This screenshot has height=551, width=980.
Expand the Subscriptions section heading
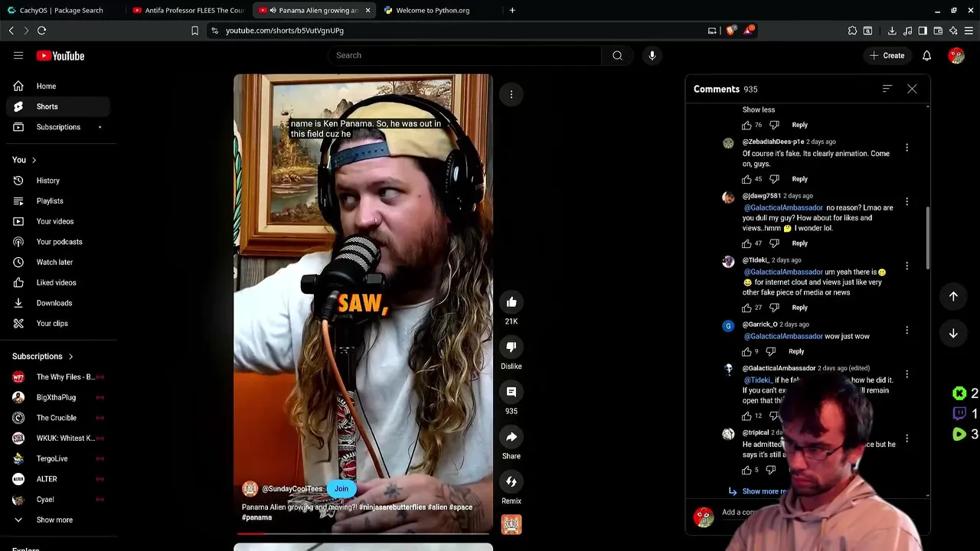tap(43, 357)
